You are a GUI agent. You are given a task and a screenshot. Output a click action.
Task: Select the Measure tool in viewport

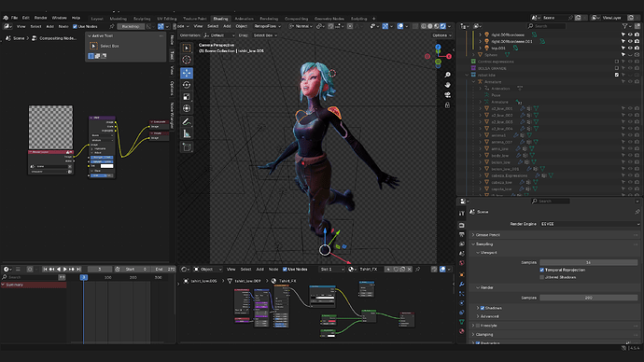(x=187, y=133)
